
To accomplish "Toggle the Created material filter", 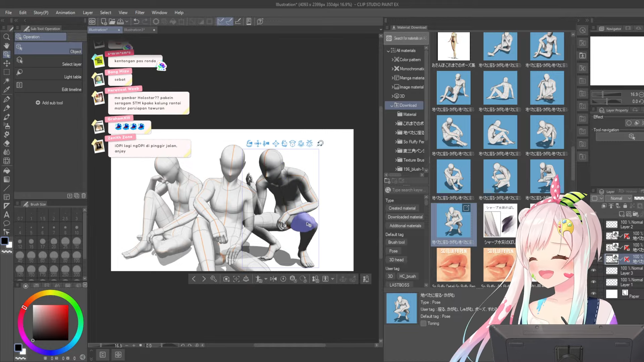I will [402, 208].
